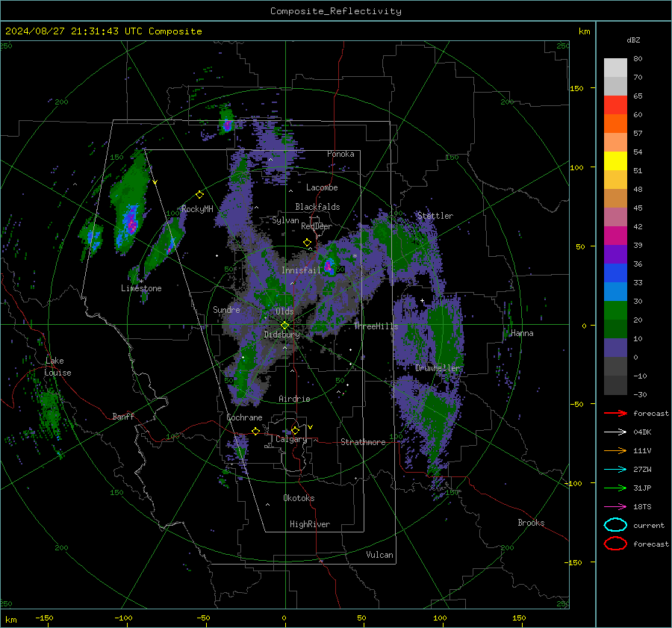
Task: Click the Brooks city label
Action: coord(531,523)
